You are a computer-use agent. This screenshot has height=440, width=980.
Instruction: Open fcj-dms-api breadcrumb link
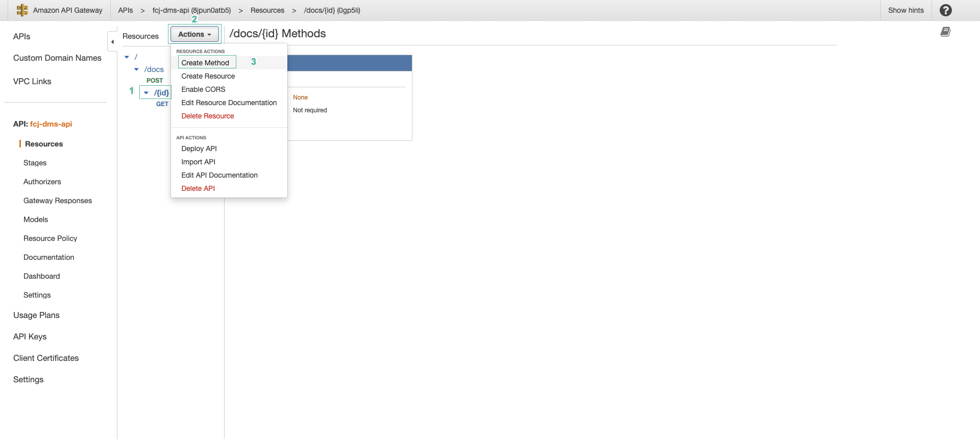191,10
